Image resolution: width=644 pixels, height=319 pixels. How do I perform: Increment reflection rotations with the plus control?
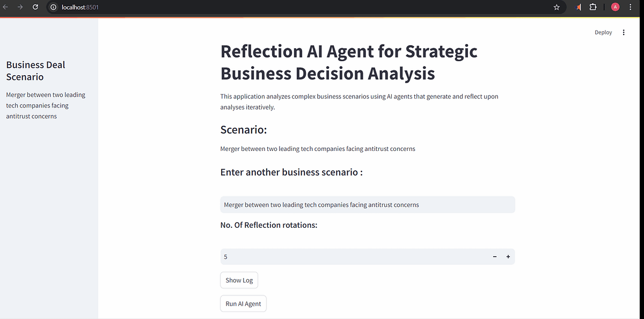click(508, 257)
